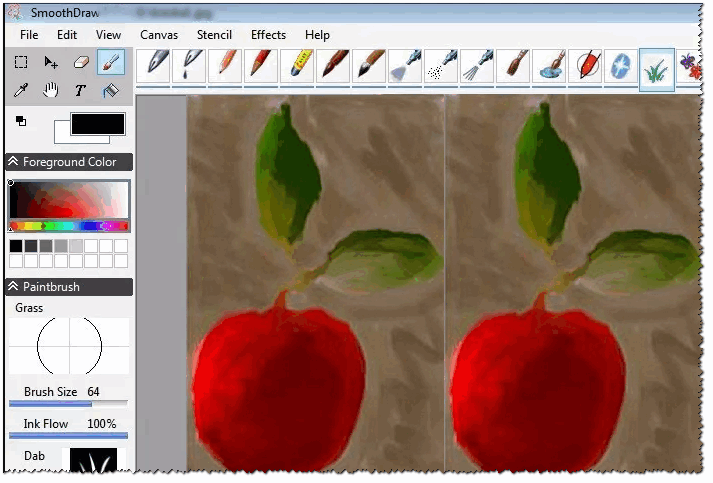The width and height of the screenshot is (713, 483).
Task: Select the line spray airbrush
Action: coord(477,66)
